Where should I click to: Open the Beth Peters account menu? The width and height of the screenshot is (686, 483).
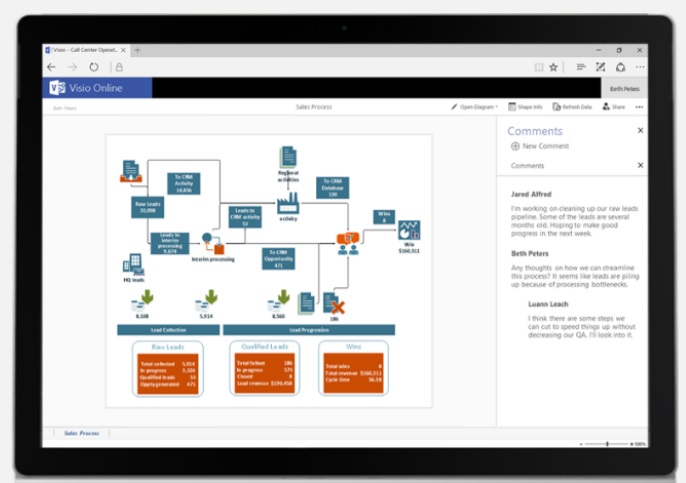pos(625,89)
